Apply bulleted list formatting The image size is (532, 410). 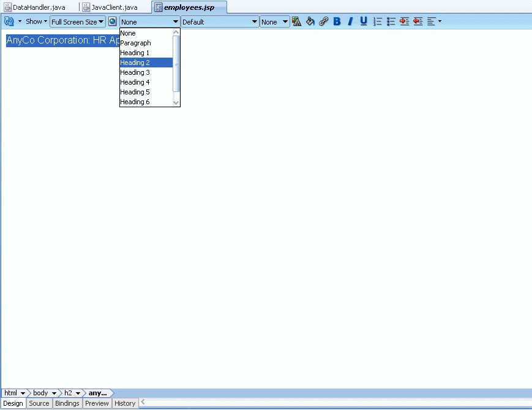391,21
